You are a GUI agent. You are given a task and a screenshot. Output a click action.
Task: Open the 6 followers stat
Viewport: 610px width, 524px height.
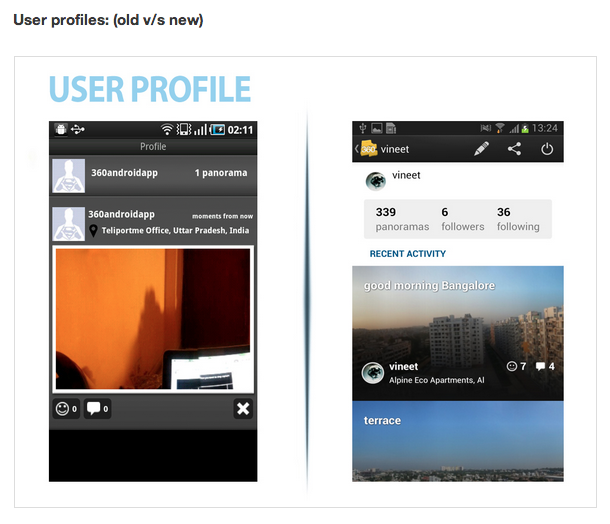463,219
